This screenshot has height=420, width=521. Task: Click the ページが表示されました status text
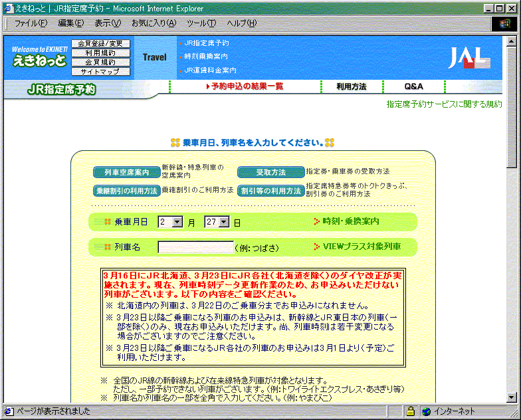coord(53,411)
